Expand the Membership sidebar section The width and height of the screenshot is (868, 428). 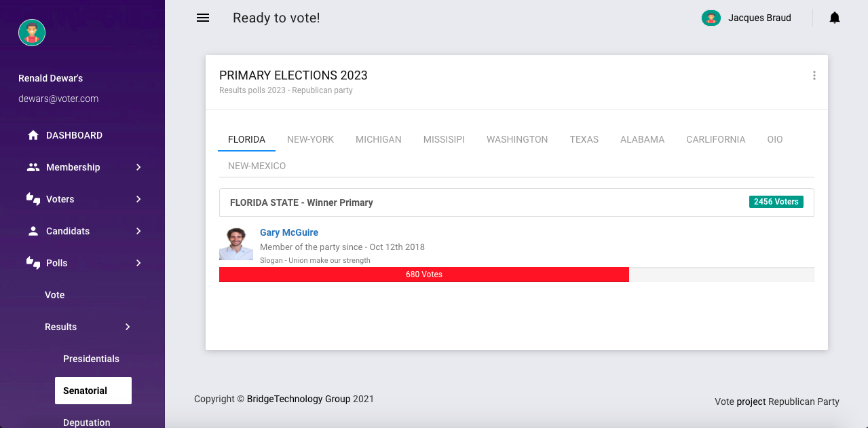[138, 166]
